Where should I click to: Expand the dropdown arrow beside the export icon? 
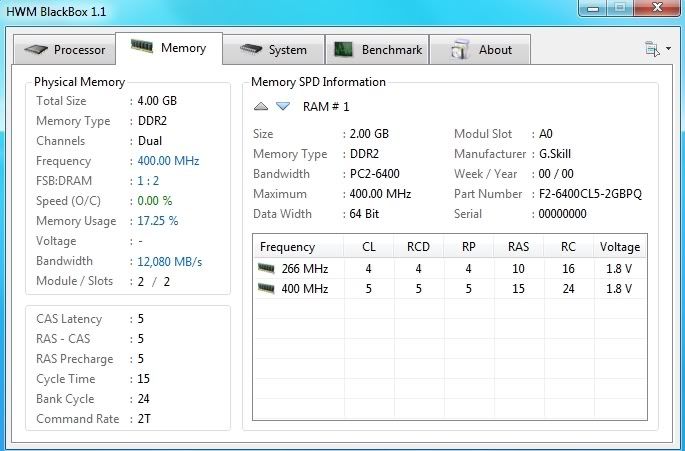point(669,49)
